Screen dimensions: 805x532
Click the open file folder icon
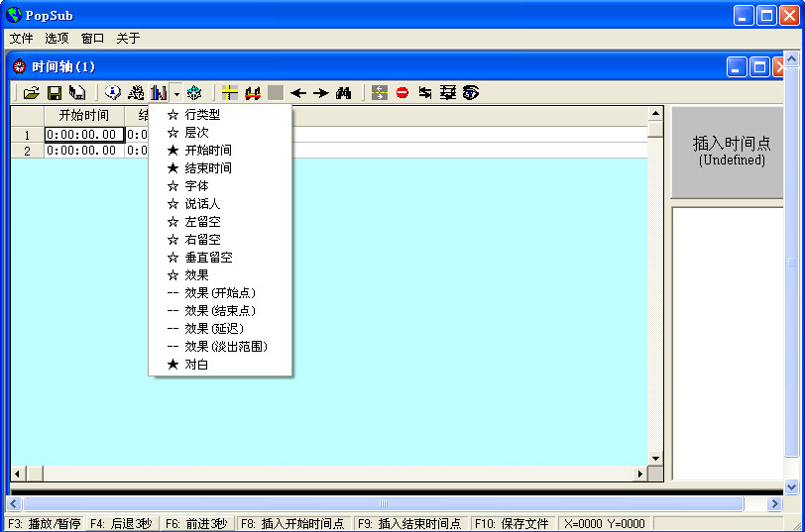pos(32,92)
